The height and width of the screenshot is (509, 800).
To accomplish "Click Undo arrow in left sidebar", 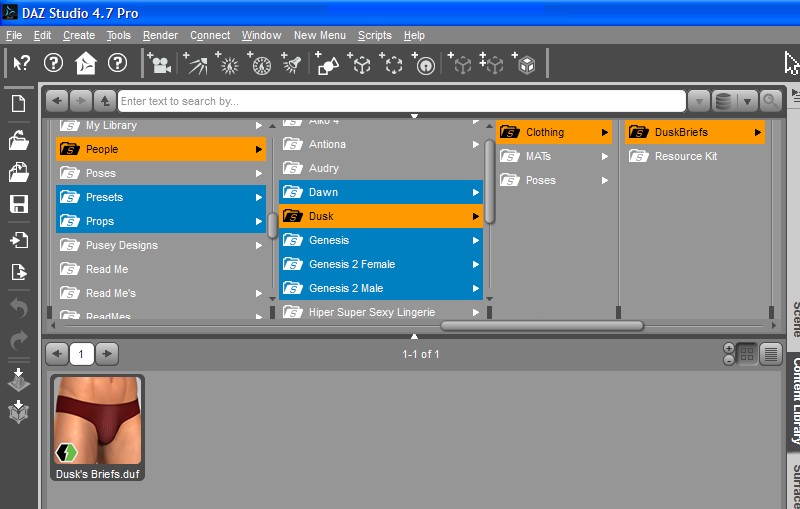I will point(19,308).
